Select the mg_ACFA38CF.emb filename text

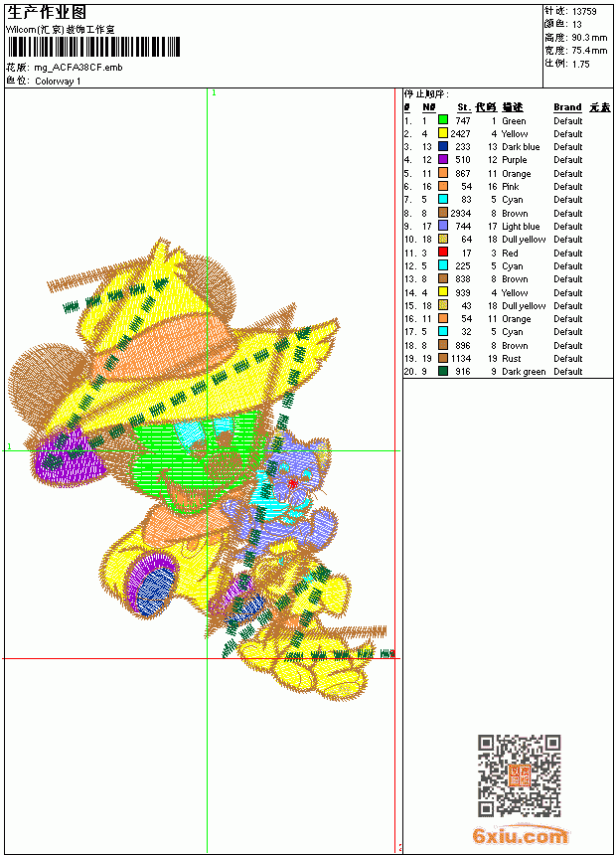coord(77,68)
